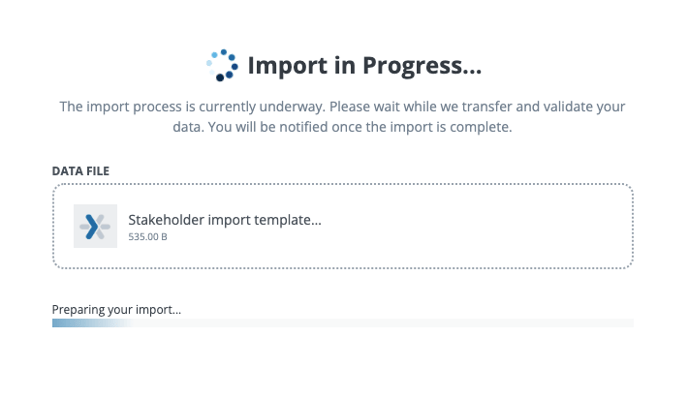Click the "Preparing your import..." status text
Viewport: 688px width, 399px height.
coord(116,310)
